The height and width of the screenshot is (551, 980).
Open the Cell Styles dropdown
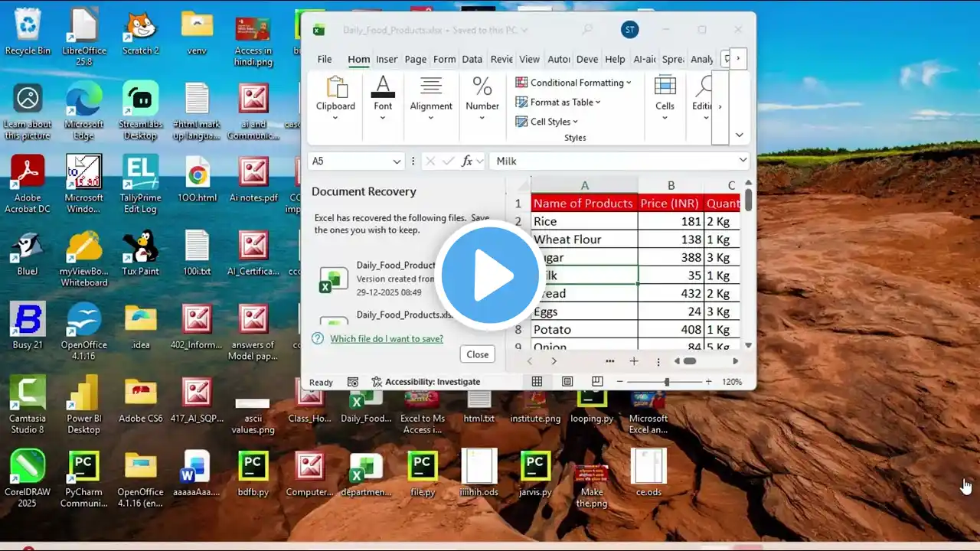[547, 122]
